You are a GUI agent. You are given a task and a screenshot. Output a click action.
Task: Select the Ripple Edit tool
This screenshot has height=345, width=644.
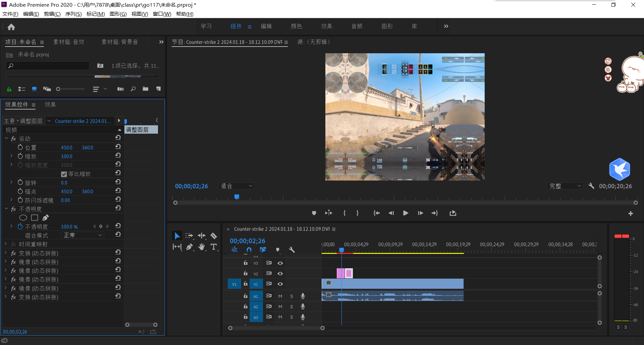(202, 236)
